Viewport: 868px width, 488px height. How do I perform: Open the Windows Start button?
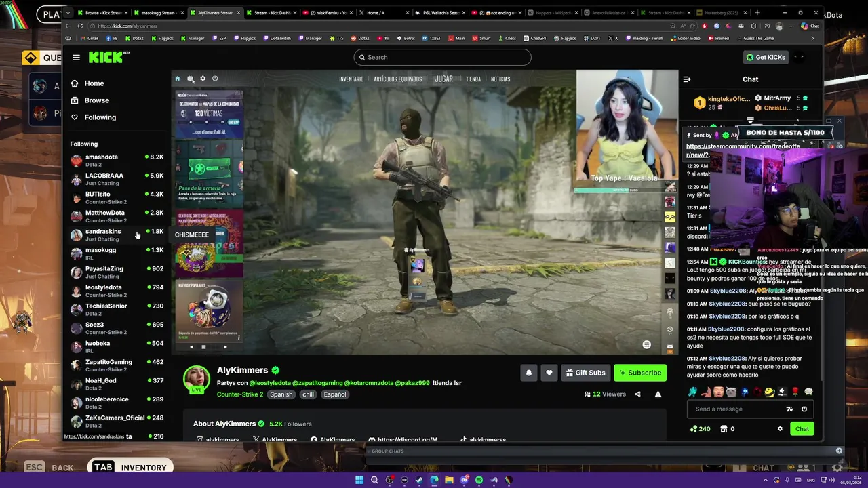coord(359,480)
